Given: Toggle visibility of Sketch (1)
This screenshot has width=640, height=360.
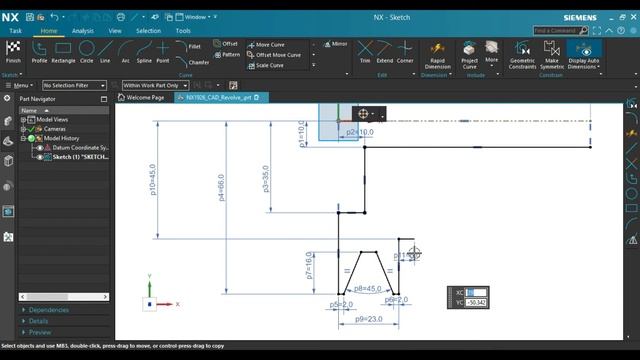Looking at the screenshot, I should [x=40, y=157].
